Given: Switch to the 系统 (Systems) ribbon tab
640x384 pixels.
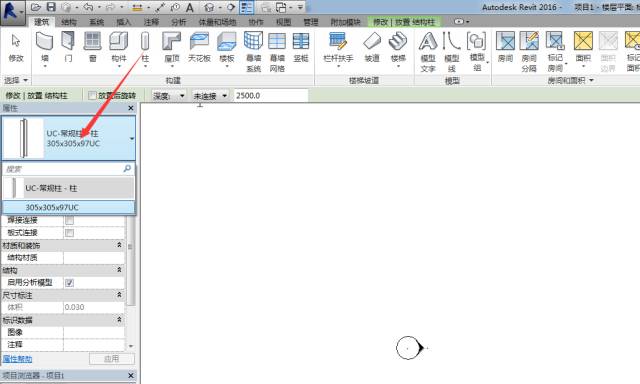Looking at the screenshot, I should coord(96,22).
